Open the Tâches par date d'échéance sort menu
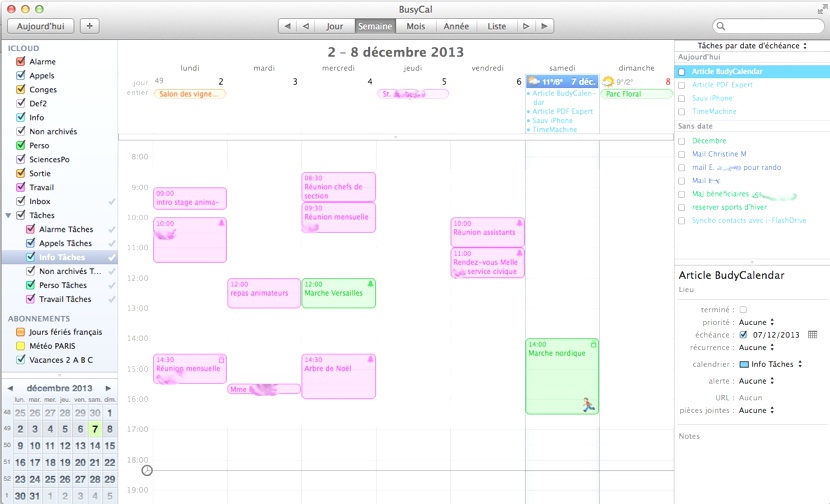Viewport: 830px width, 504px height. point(751,46)
